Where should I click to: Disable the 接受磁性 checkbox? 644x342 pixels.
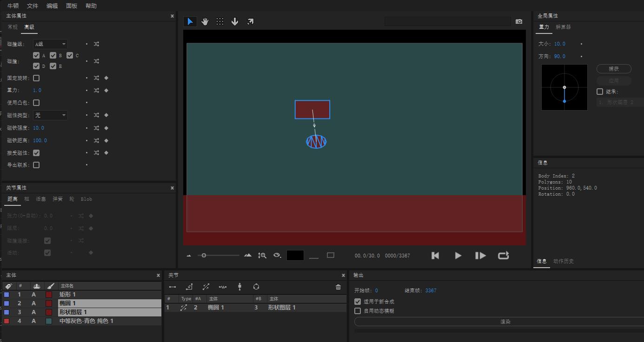[x=36, y=153]
